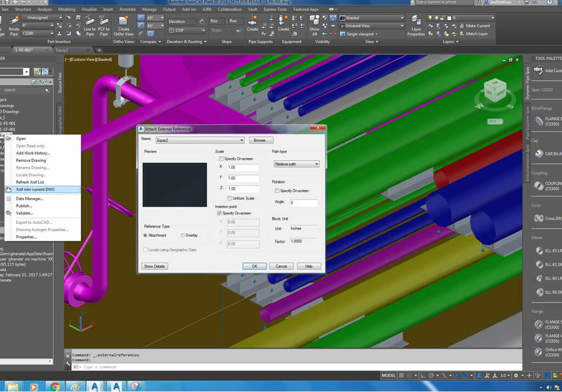Enable the Uniform Scale checkbox
The height and width of the screenshot is (392, 562).
229,198
